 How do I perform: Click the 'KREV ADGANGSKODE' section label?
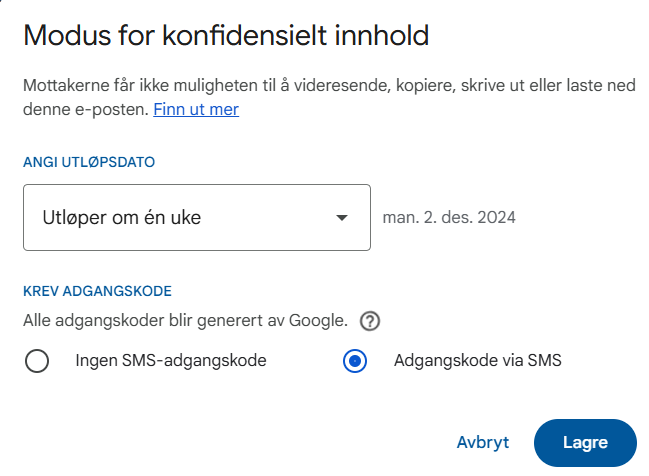[97, 291]
